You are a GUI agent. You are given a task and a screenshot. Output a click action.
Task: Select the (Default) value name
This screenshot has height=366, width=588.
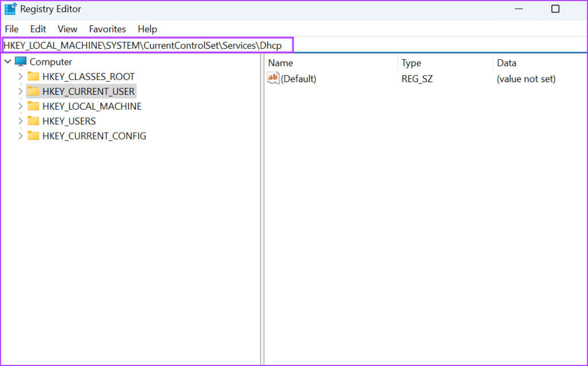click(x=299, y=79)
